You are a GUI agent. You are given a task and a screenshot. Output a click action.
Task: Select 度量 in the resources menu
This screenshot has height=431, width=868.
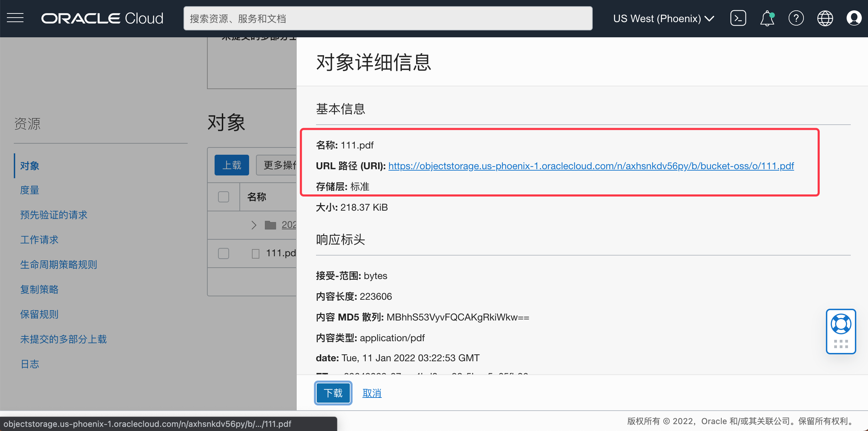[30, 190]
